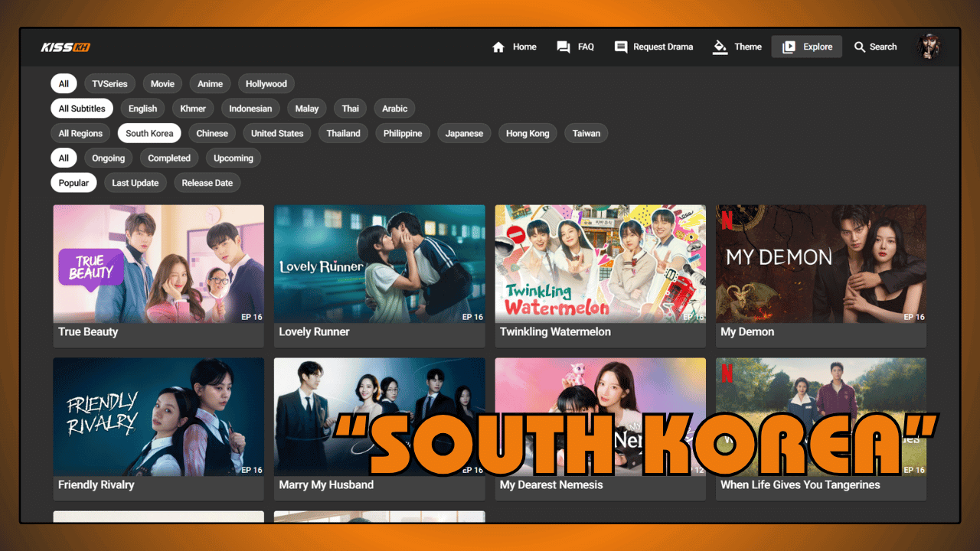Select the Hollywood category pill
Viewport: 980px width, 551px height.
click(x=266, y=83)
